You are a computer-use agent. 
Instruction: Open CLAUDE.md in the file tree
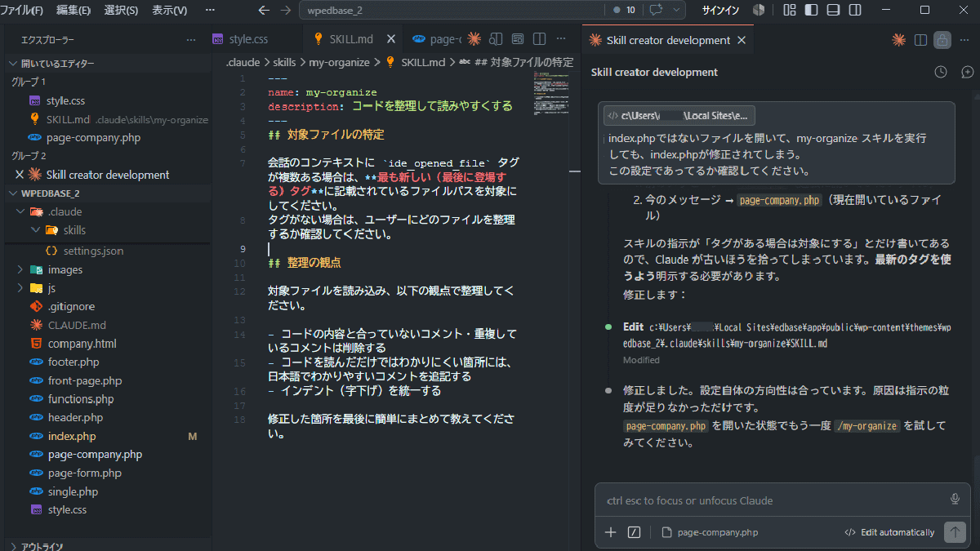pos(77,325)
